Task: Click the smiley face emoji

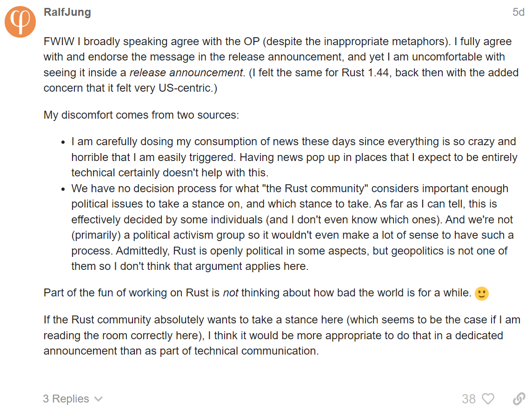Action: point(482,293)
